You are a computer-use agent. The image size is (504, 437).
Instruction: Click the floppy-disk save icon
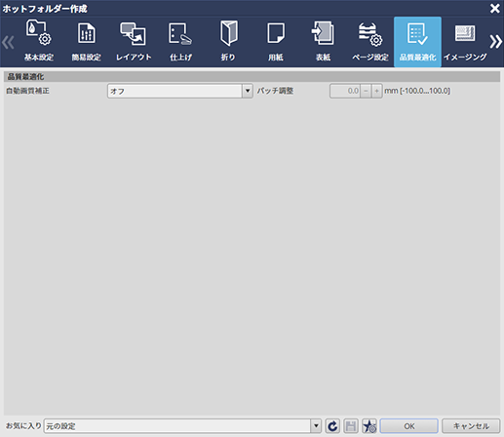tap(351, 426)
